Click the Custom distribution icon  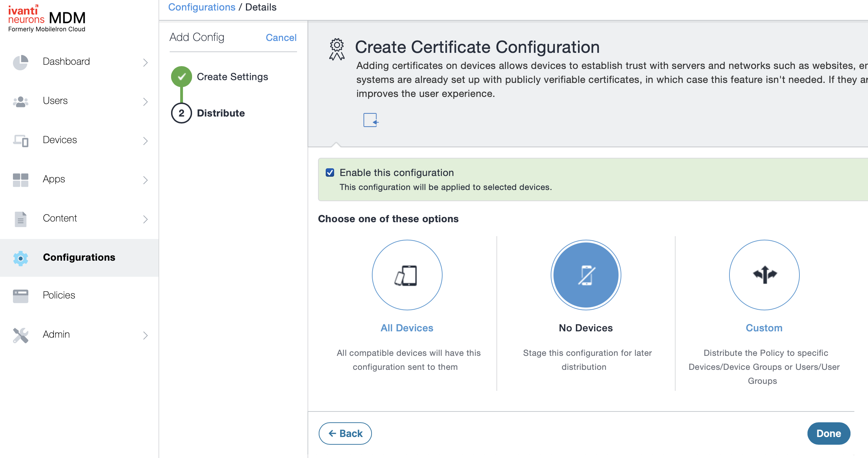[763, 275]
